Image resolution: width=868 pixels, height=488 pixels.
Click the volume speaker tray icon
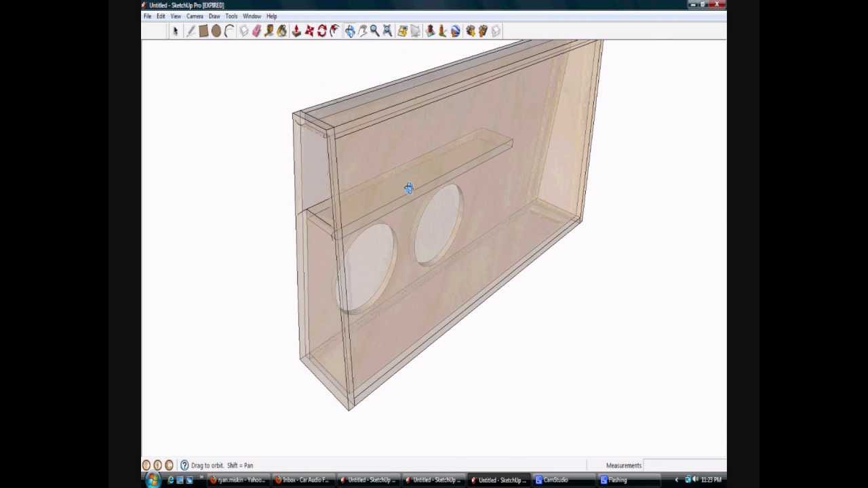click(x=695, y=480)
